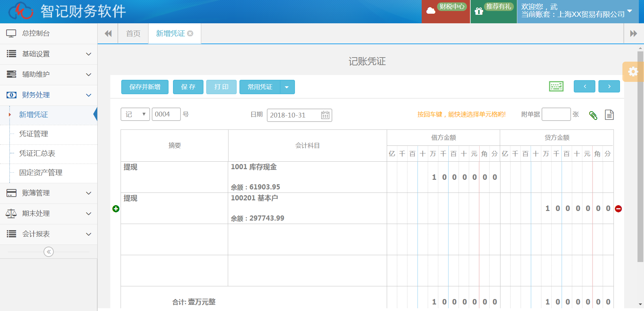Remove row with red minus icon

click(x=618, y=209)
